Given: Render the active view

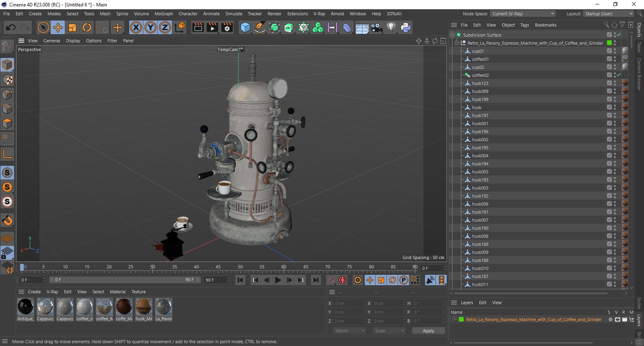Looking at the screenshot, I should pos(198,27).
